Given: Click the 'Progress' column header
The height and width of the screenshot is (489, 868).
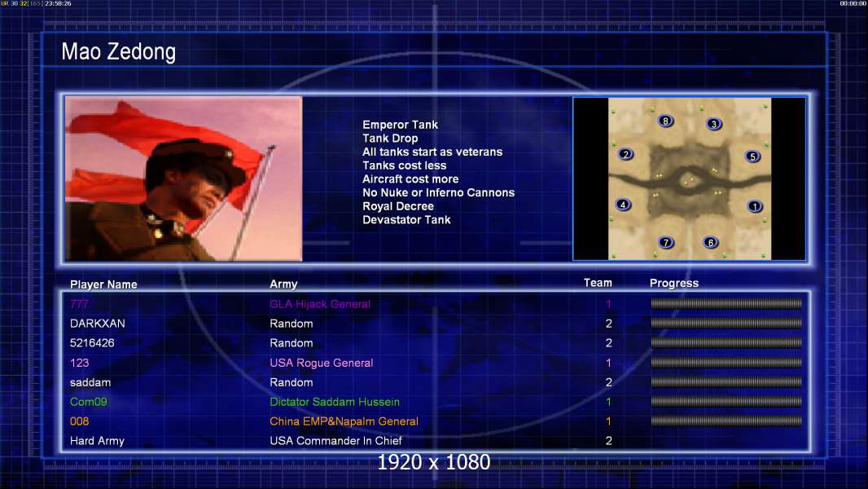Looking at the screenshot, I should coord(673,283).
